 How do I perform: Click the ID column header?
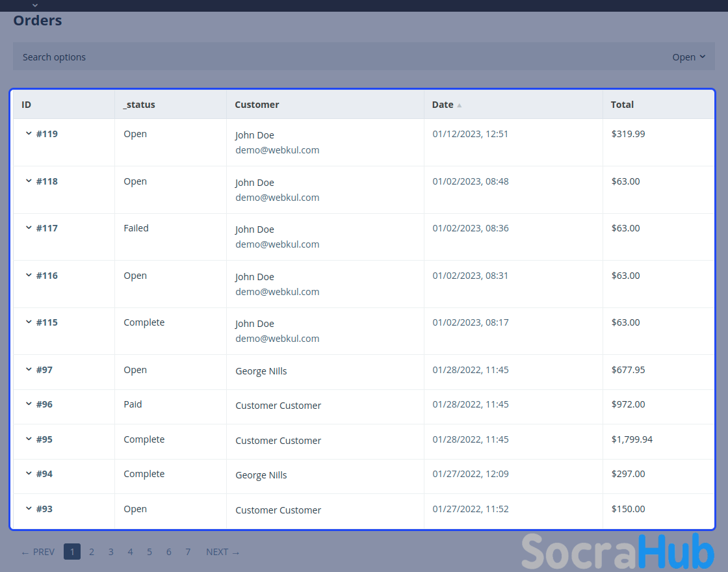pos(27,105)
